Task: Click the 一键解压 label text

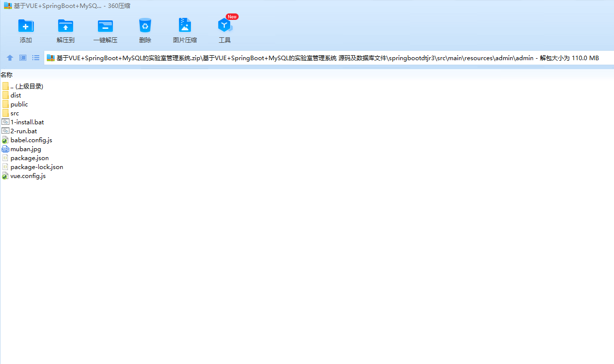Action: point(105,40)
